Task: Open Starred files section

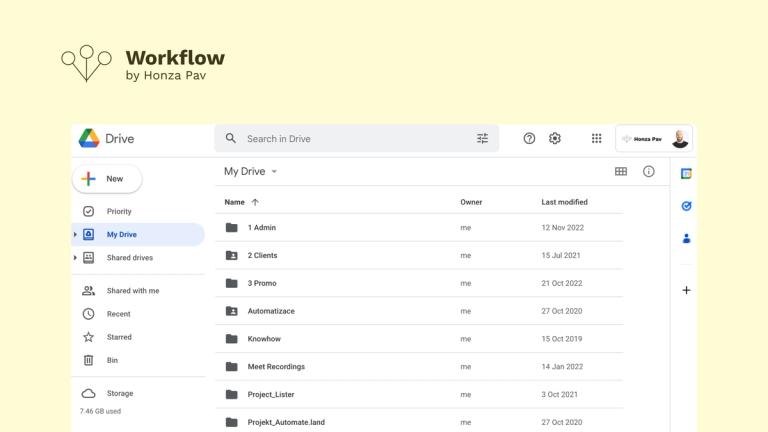Action: click(119, 337)
